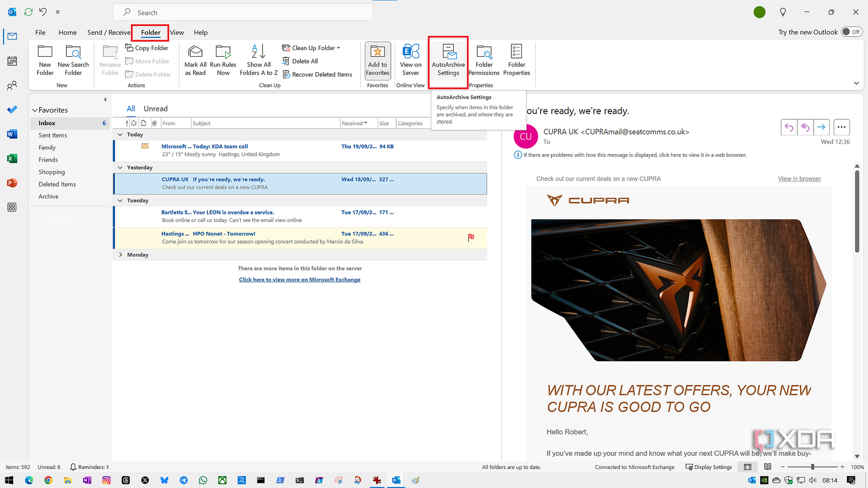
Task: Show only Unread messages
Action: (155, 108)
